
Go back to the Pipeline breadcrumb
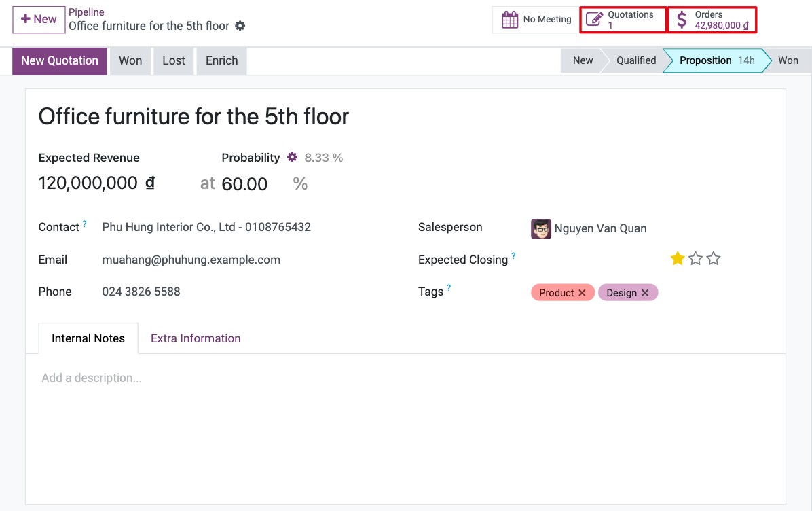coord(86,12)
